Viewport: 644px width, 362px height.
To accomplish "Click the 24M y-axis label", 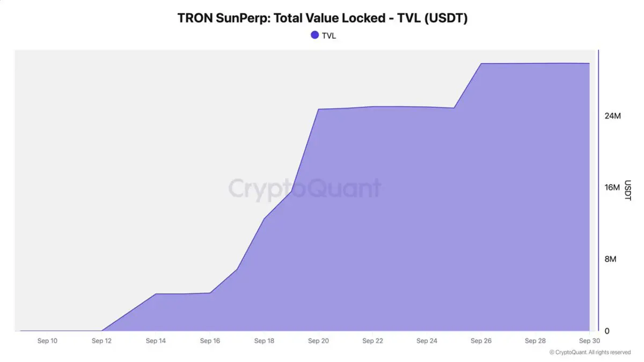I will click(x=613, y=116).
